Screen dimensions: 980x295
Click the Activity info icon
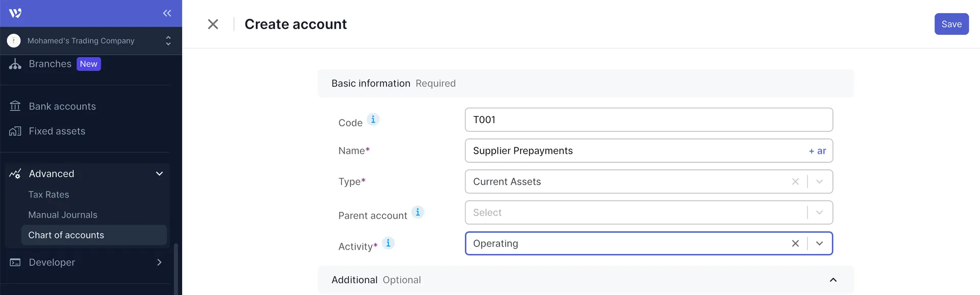(x=388, y=243)
